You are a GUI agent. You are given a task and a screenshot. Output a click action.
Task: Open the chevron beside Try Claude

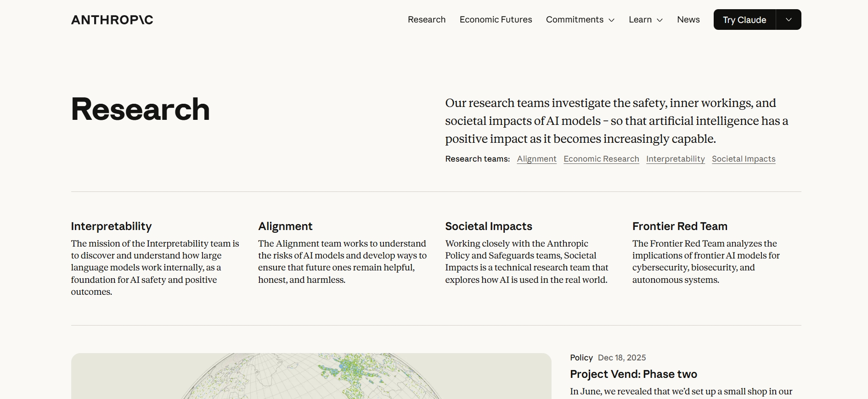[789, 20]
